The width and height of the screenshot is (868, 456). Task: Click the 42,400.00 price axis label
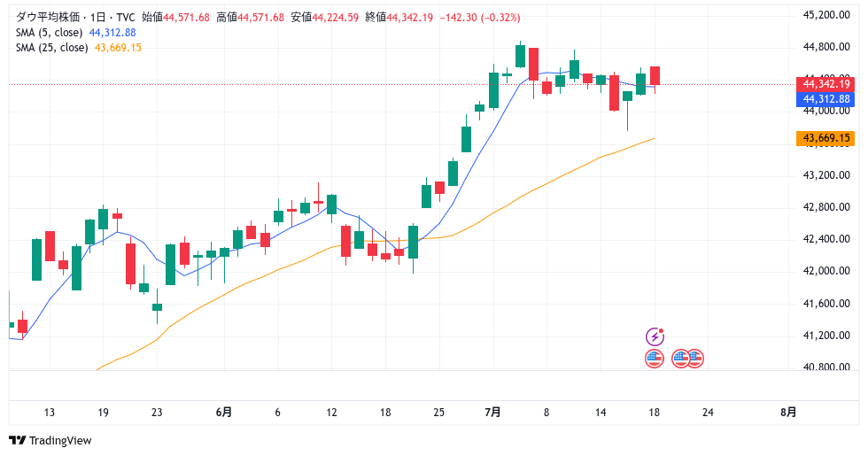coord(826,239)
